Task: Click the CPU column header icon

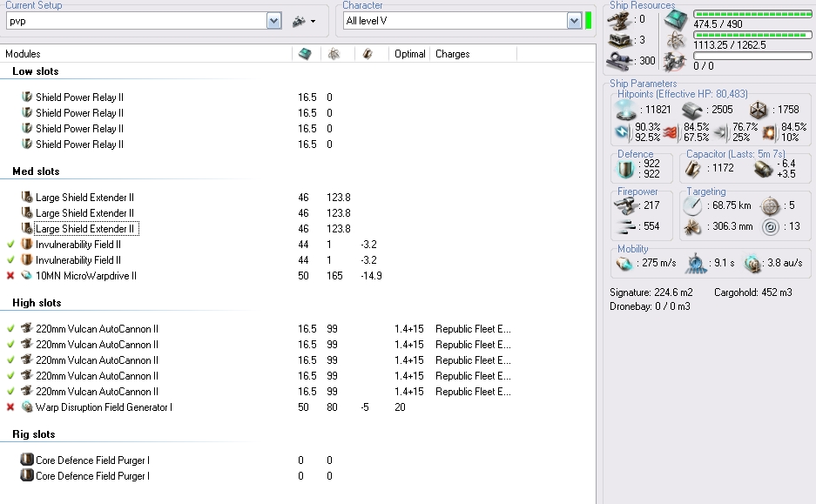Action: pyautogui.click(x=306, y=54)
